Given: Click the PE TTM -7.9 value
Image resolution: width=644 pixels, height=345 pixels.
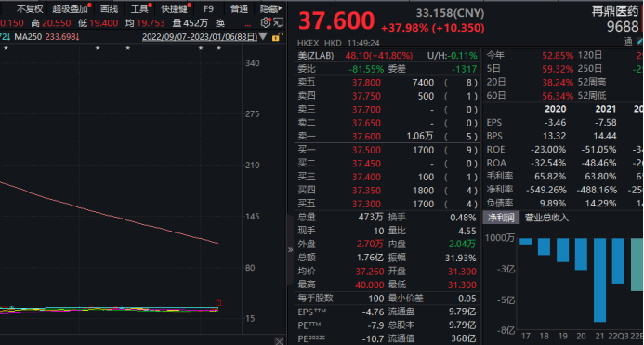Looking at the screenshot, I should [375, 325].
